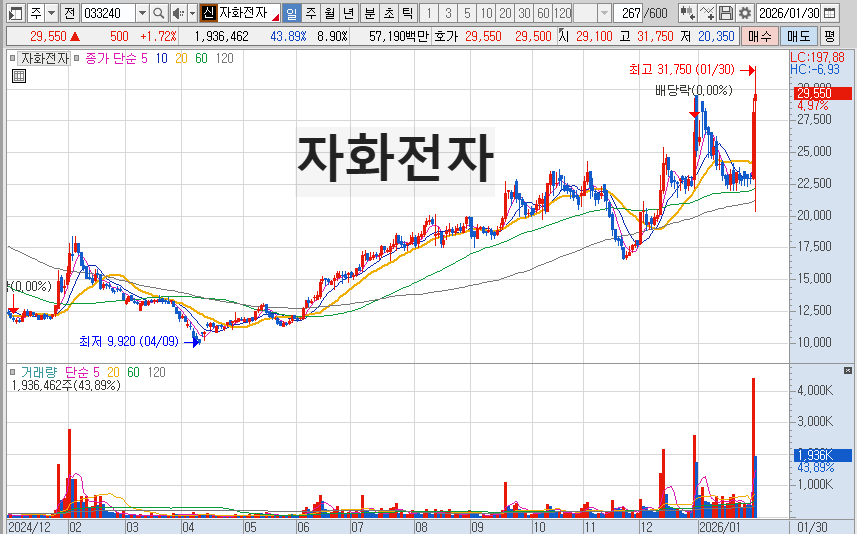This screenshot has width=857, height=534.
Task: Click the 1,936K volume tag on axis
Action: 823,455
